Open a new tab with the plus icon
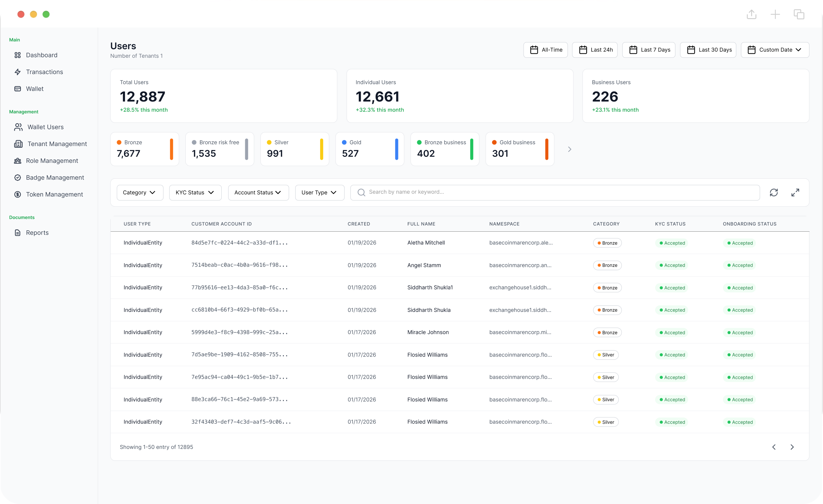This screenshot has width=823, height=504. click(x=775, y=14)
